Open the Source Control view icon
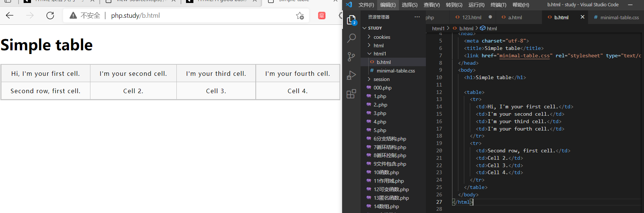Screen dimensions: 644x213 pos(351,57)
